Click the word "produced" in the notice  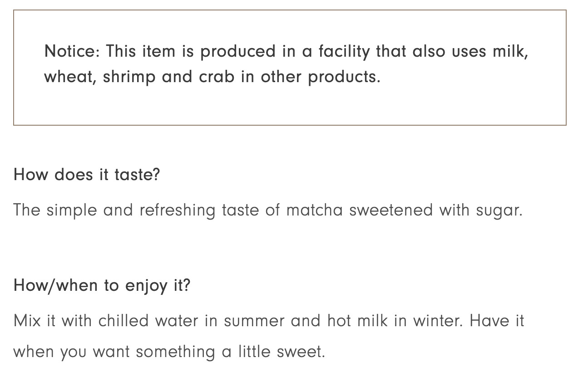(x=238, y=51)
